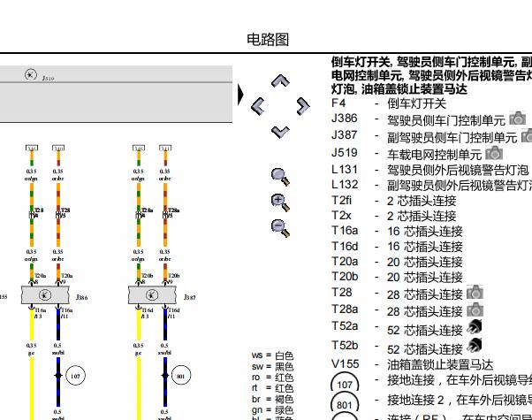
Task: Click color legend ws = 白色
Action: (x=272, y=355)
